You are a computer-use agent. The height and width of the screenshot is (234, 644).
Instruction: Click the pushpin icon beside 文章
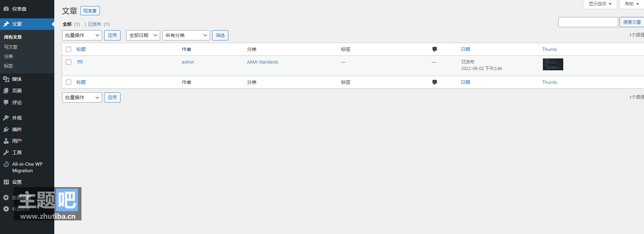coord(6,24)
